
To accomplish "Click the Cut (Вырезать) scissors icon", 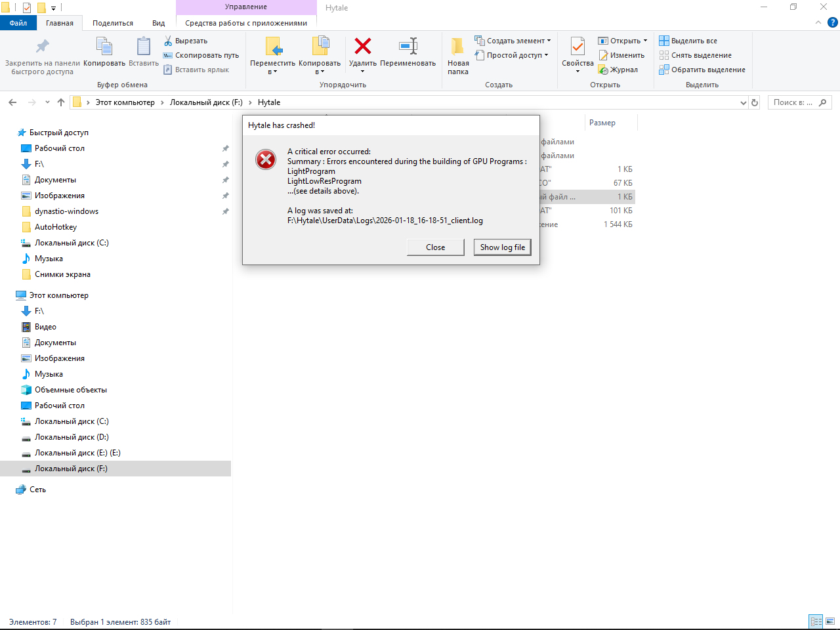I will (169, 41).
